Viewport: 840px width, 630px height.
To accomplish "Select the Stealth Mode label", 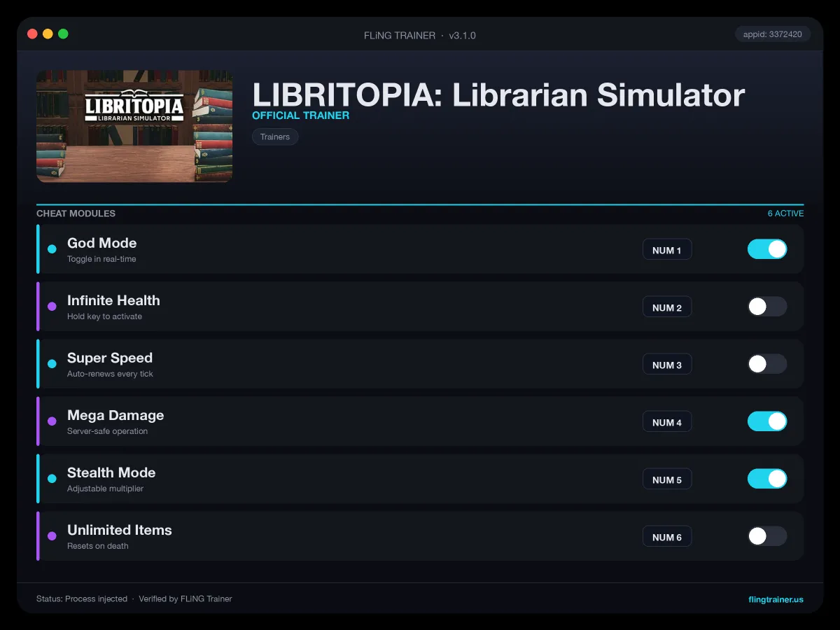I will pos(111,472).
